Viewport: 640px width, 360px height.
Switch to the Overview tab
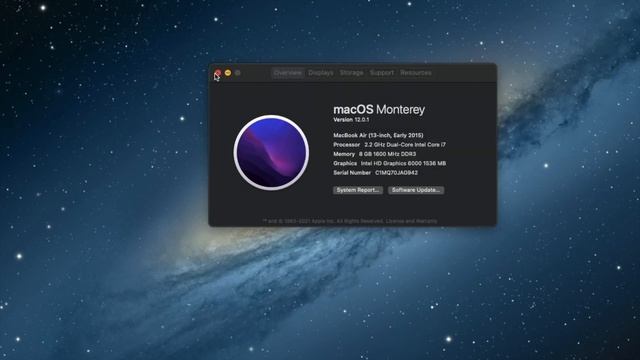click(288, 73)
